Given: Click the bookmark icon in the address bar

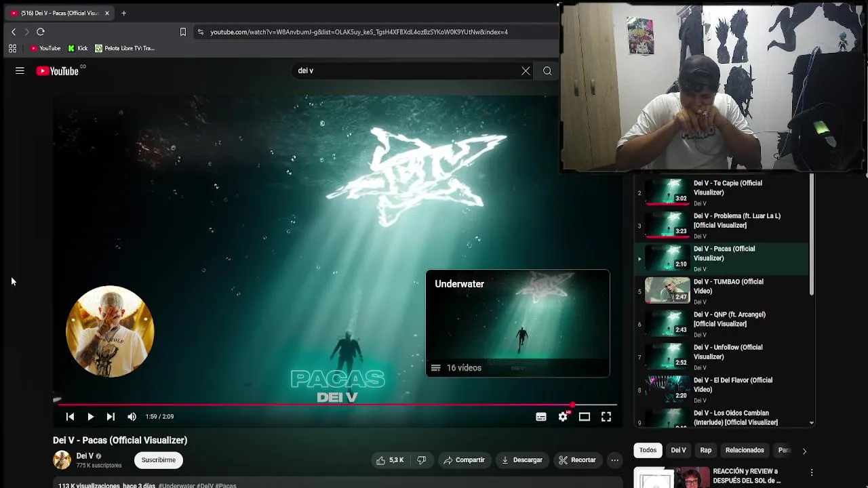Looking at the screenshot, I should pyautogui.click(x=182, y=32).
